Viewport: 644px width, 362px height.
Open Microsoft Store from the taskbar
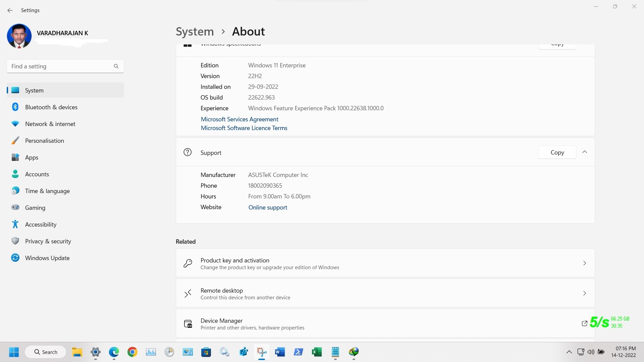coord(206,352)
